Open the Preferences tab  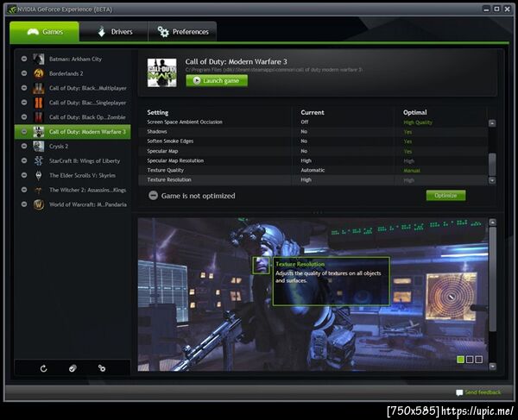(x=182, y=32)
